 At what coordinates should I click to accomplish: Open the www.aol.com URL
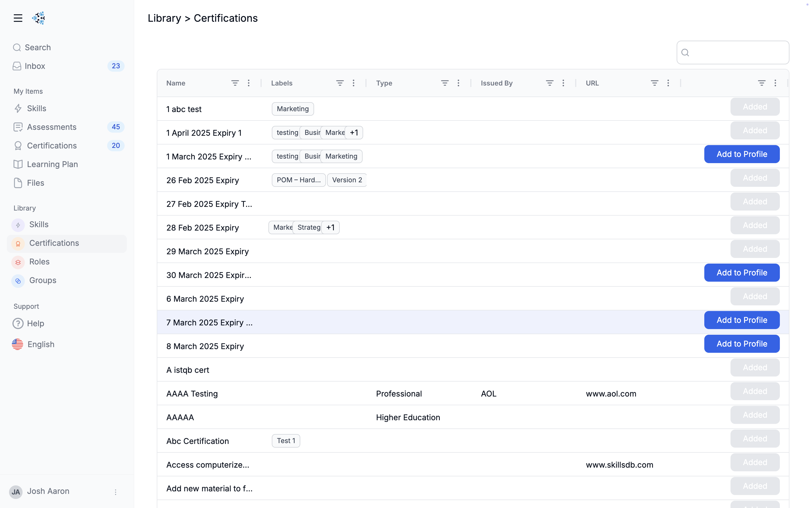tap(611, 394)
